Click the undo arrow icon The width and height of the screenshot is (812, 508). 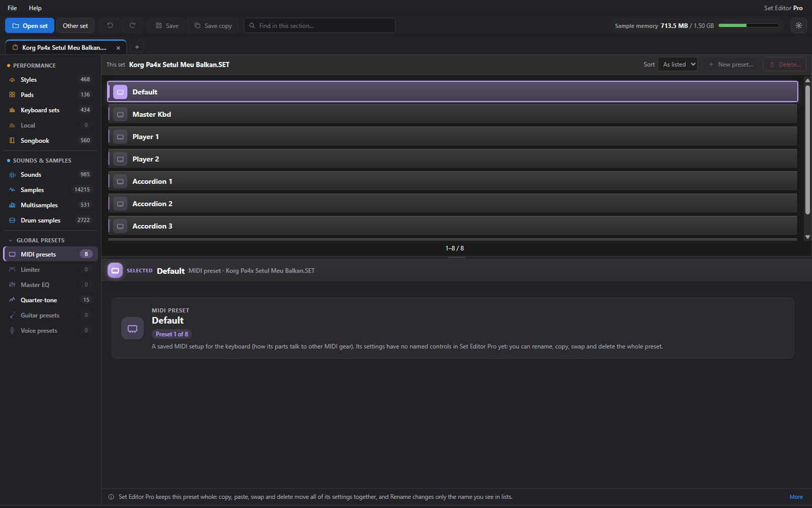110,25
